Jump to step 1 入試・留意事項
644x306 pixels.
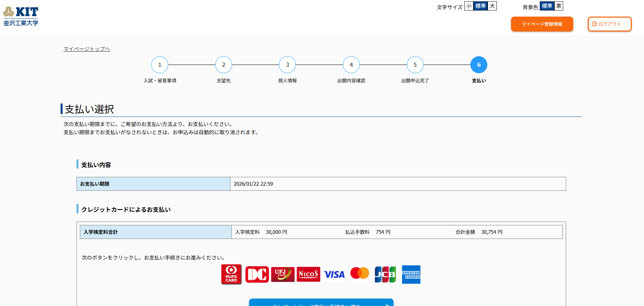160,65
